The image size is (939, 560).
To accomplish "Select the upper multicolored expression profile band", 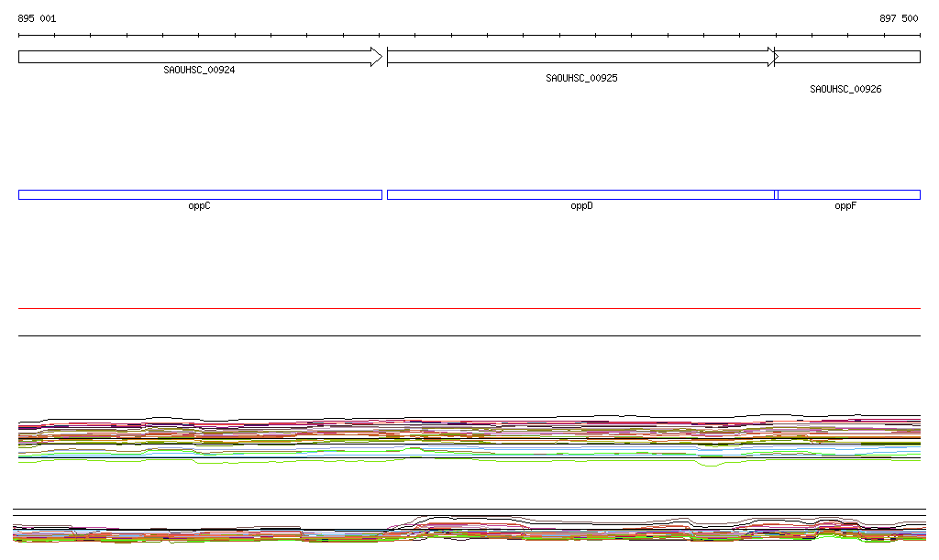I will coord(469,437).
